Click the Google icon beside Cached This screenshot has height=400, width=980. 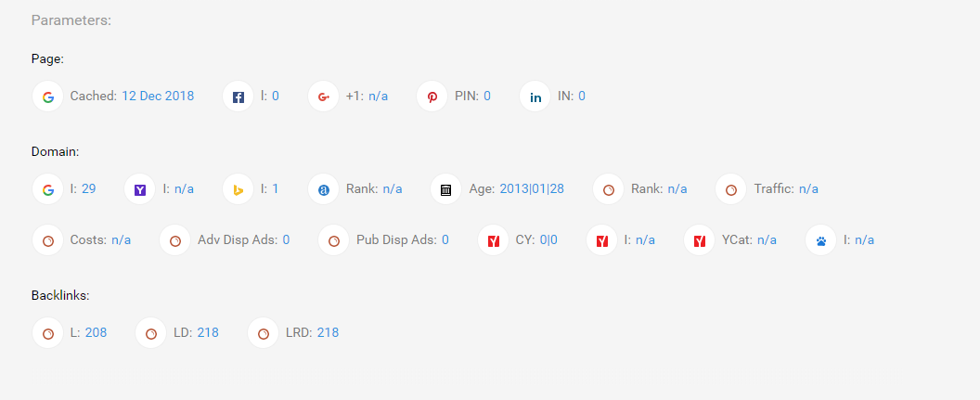[47, 97]
